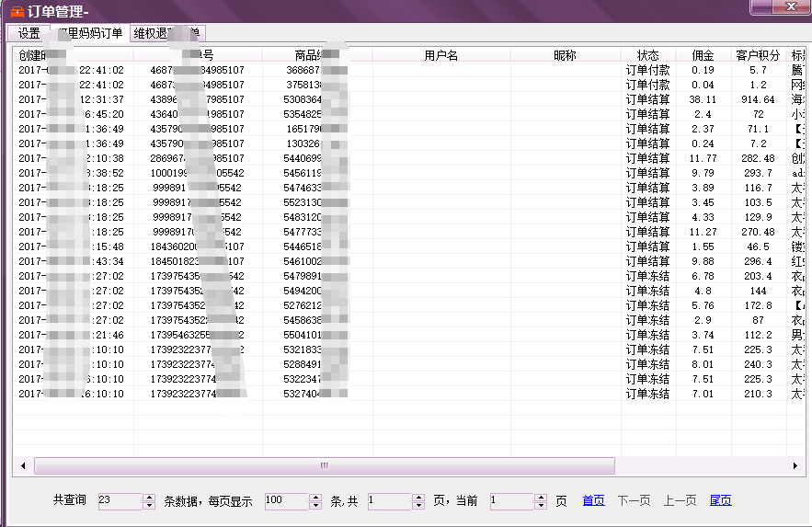Screen dimensions: 812x527
Task: Click the 佣金 column header
Action: [x=703, y=55]
